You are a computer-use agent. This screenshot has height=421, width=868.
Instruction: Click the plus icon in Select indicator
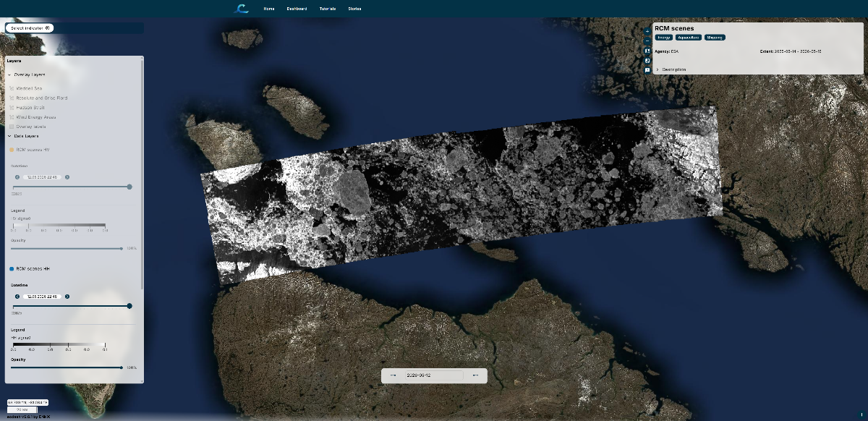tap(48, 27)
